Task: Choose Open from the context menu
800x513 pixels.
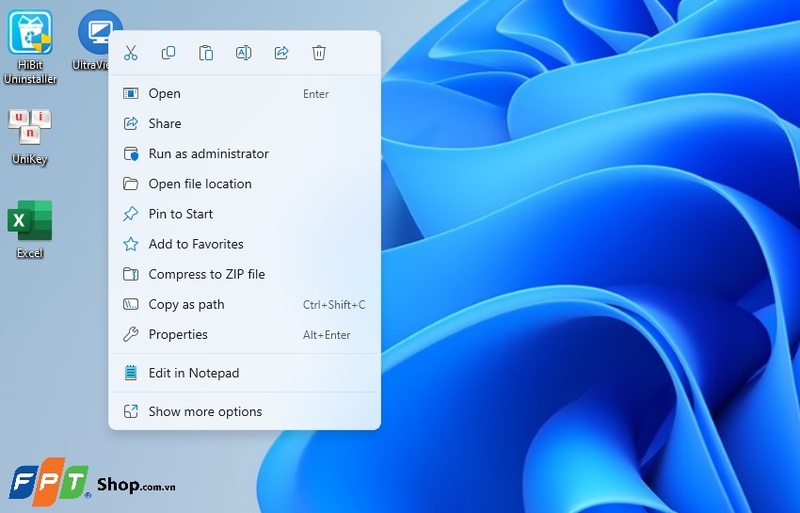Action: (x=165, y=94)
